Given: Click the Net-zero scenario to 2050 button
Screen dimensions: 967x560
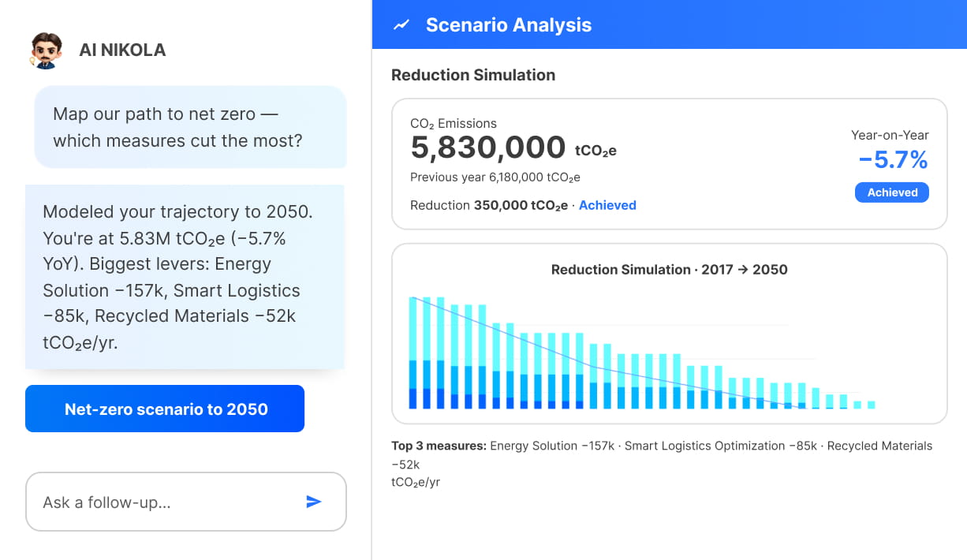Looking at the screenshot, I should pos(165,409).
